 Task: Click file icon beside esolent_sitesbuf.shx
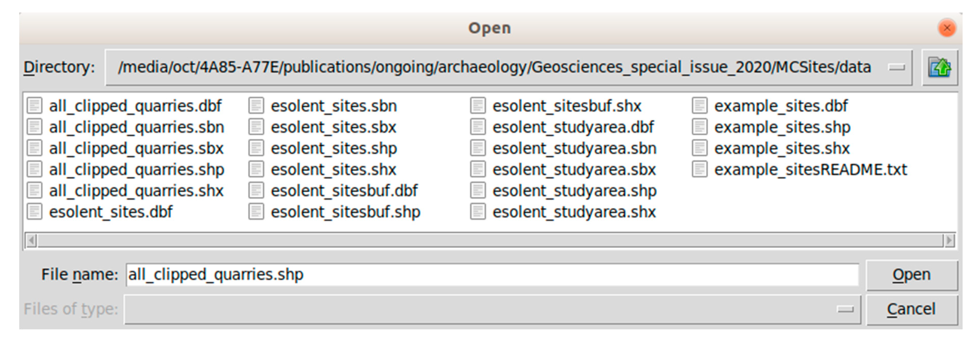(478, 106)
